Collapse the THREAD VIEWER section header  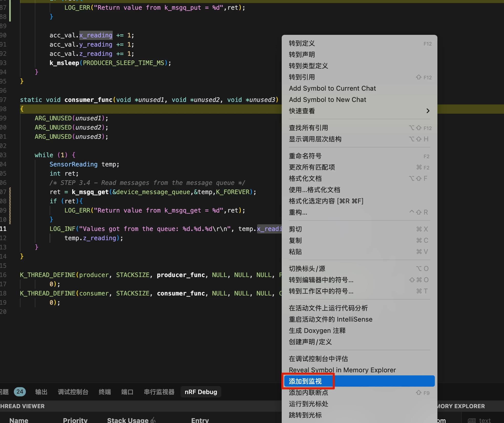click(22, 406)
